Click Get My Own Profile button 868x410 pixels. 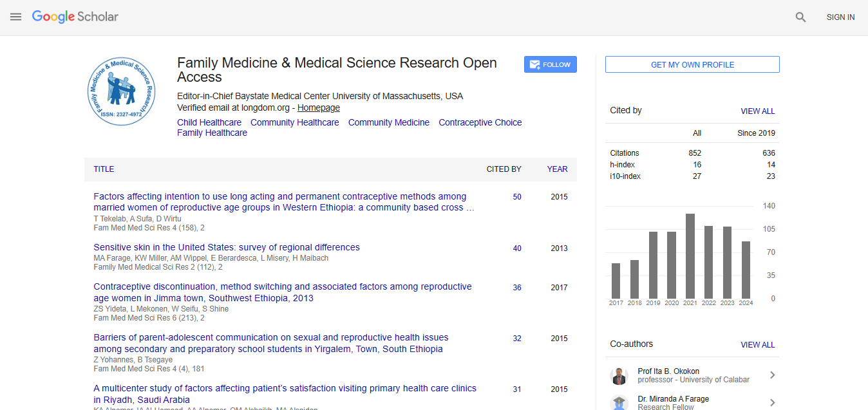tap(692, 64)
